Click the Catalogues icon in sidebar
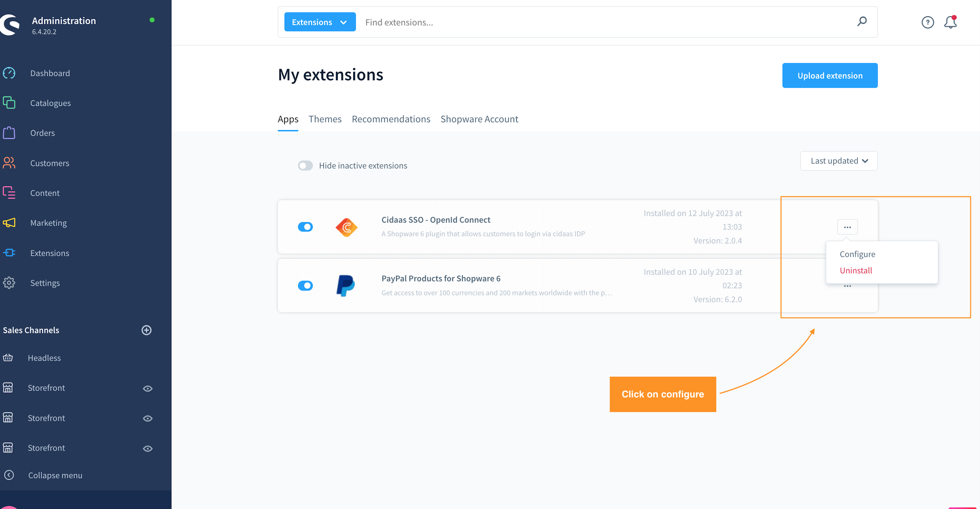The image size is (980, 509). (9, 102)
